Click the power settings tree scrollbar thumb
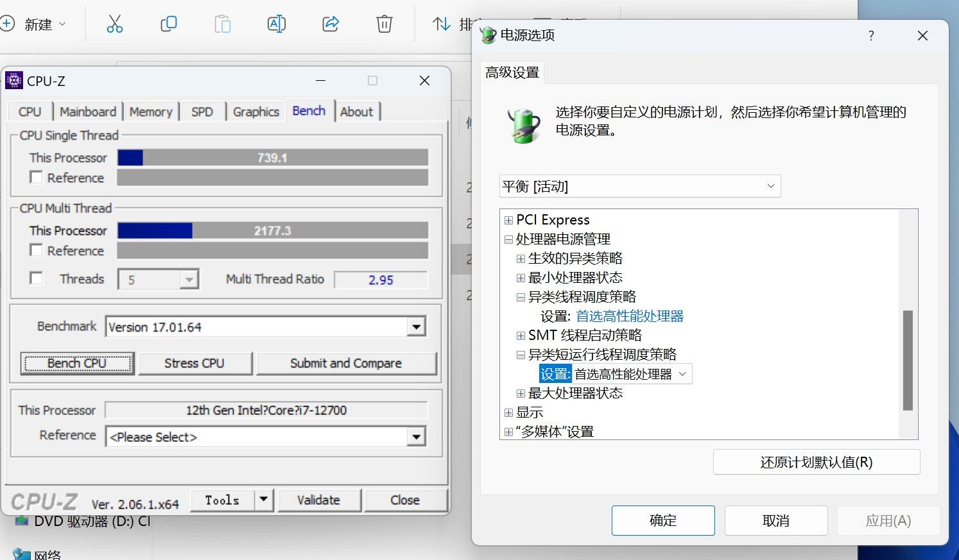This screenshot has height=560, width=959. pyautogui.click(x=908, y=361)
